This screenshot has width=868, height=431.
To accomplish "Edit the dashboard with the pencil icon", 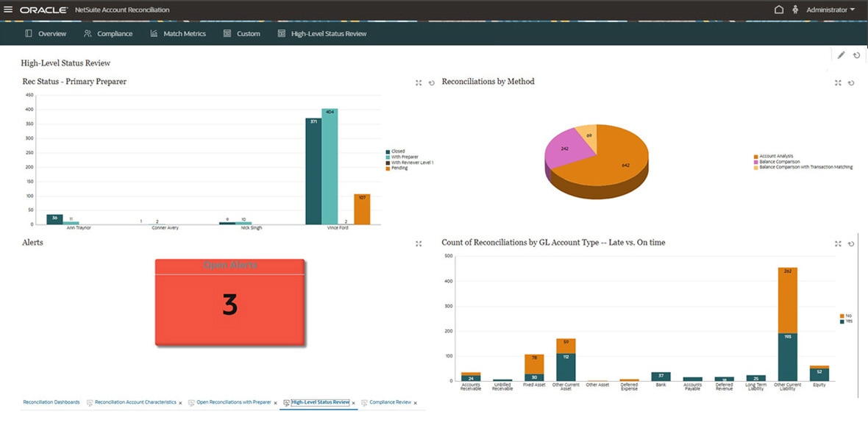I will pyautogui.click(x=841, y=55).
